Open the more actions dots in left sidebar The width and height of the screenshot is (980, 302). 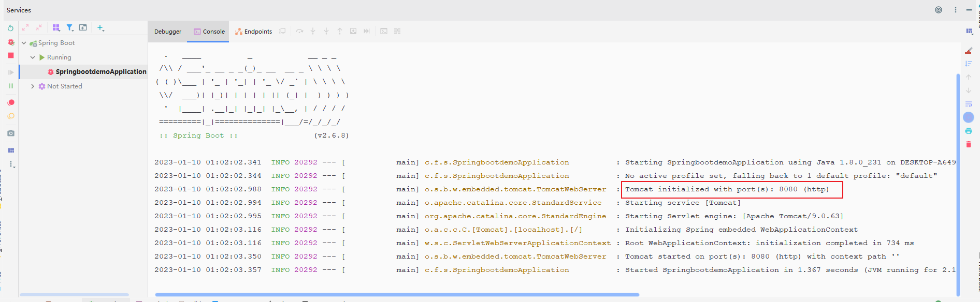pyautogui.click(x=11, y=164)
